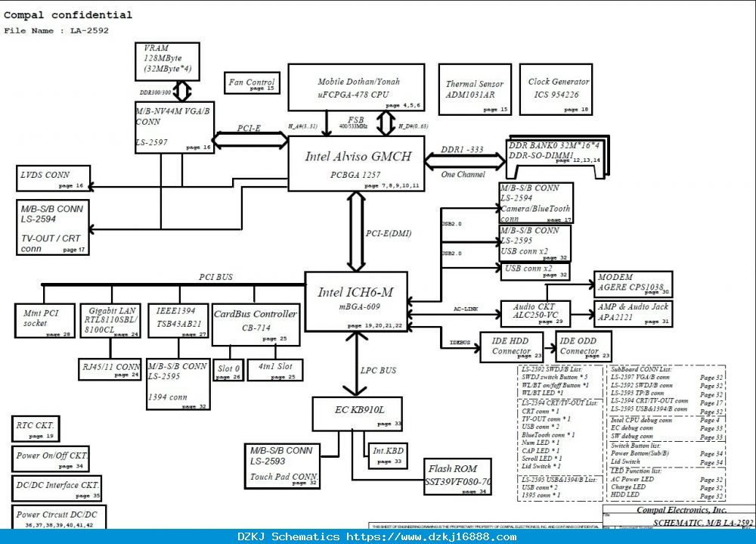Viewport: 756px width, 544px height.
Task: Click the AC-LINK label
Action: click(x=465, y=309)
